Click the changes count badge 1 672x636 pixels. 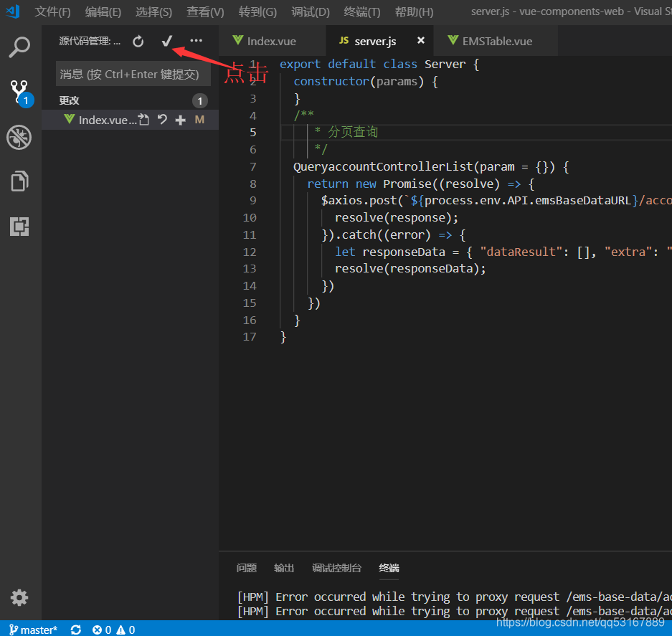[x=200, y=101]
